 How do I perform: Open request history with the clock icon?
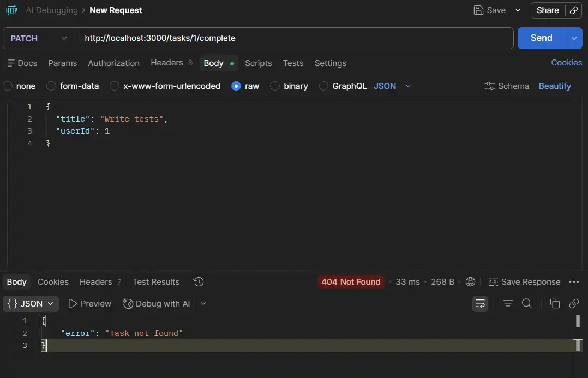pyautogui.click(x=198, y=281)
